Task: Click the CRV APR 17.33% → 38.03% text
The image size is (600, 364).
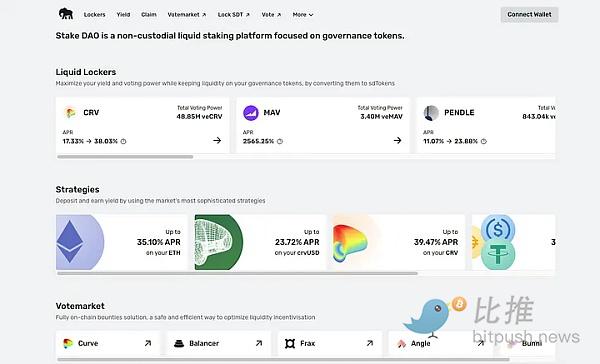Action: click(90, 141)
